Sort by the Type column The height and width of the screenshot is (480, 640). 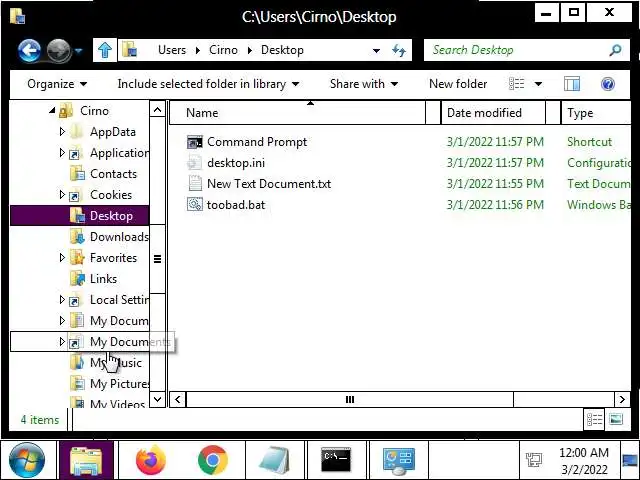596,113
